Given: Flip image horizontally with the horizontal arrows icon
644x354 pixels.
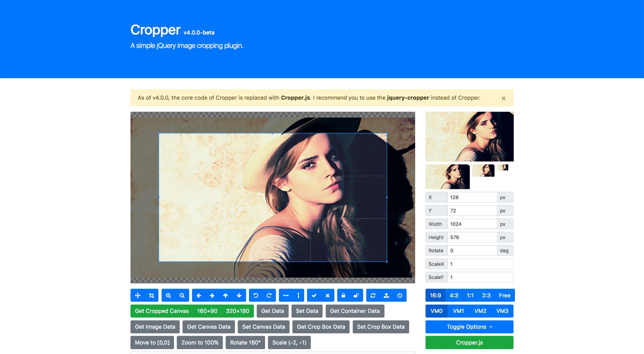Looking at the screenshot, I should click(x=286, y=295).
